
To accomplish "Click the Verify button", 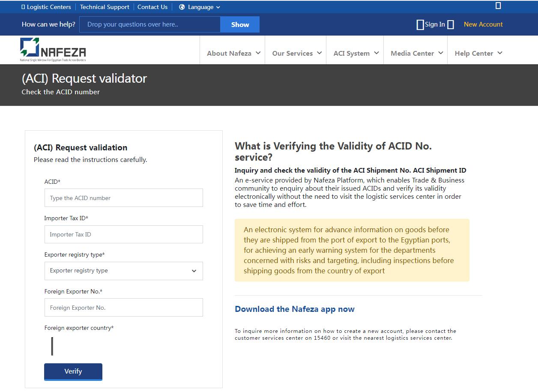I will click(73, 371).
